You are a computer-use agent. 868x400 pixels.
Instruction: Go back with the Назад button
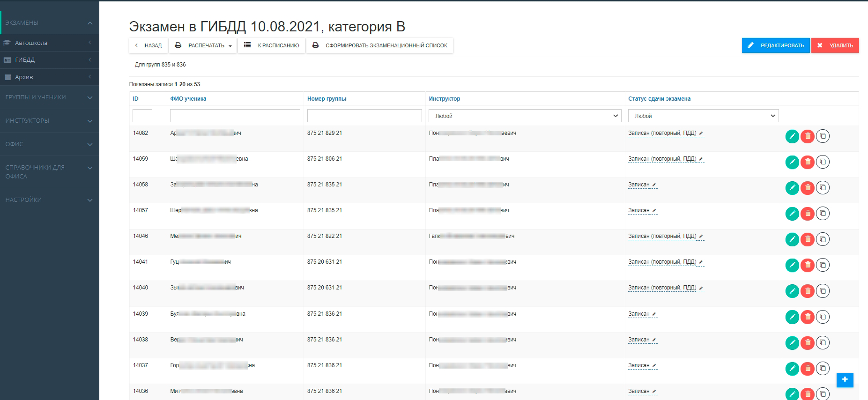[x=148, y=45]
